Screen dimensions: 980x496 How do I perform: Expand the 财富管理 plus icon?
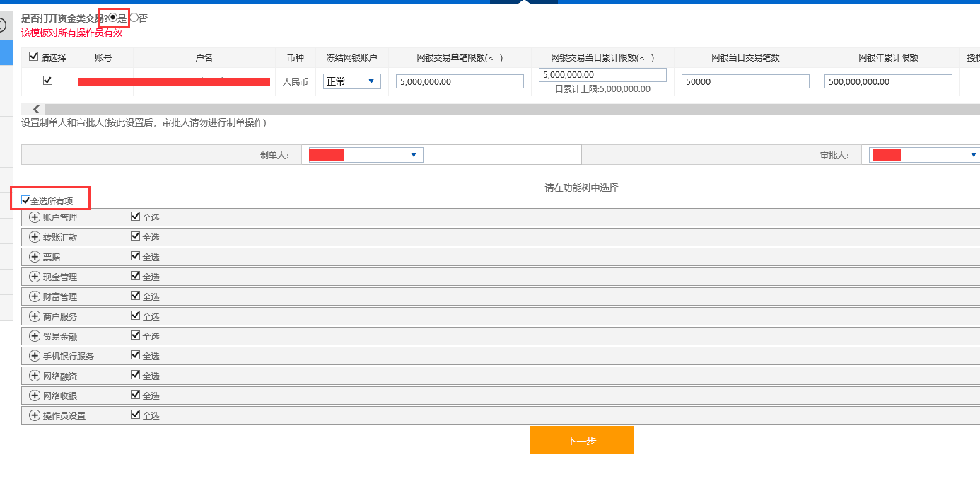pos(35,296)
